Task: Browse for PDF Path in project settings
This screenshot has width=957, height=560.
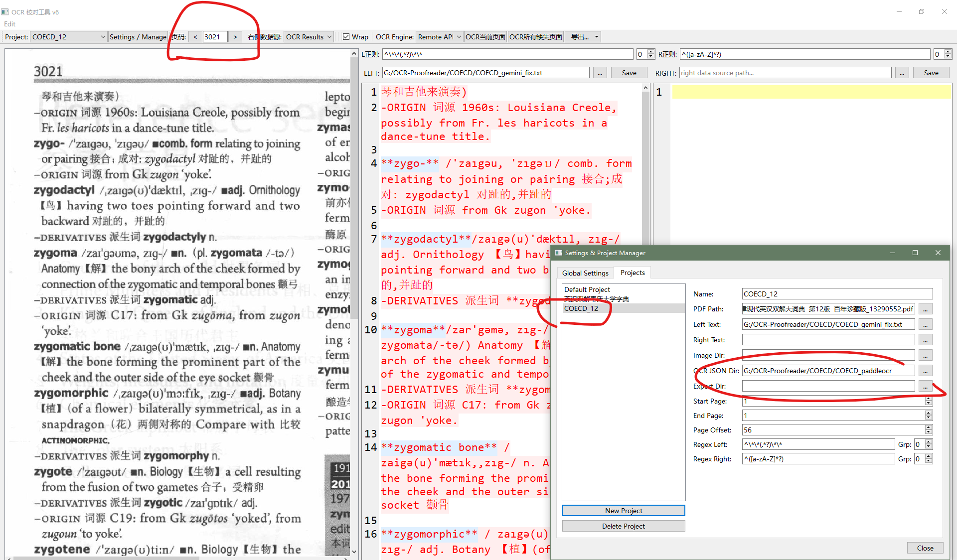Action: pos(925,309)
